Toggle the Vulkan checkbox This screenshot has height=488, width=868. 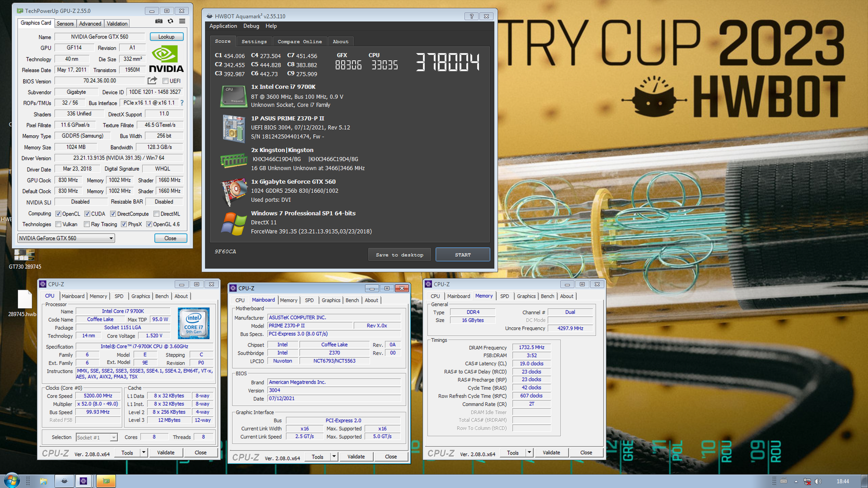click(58, 224)
